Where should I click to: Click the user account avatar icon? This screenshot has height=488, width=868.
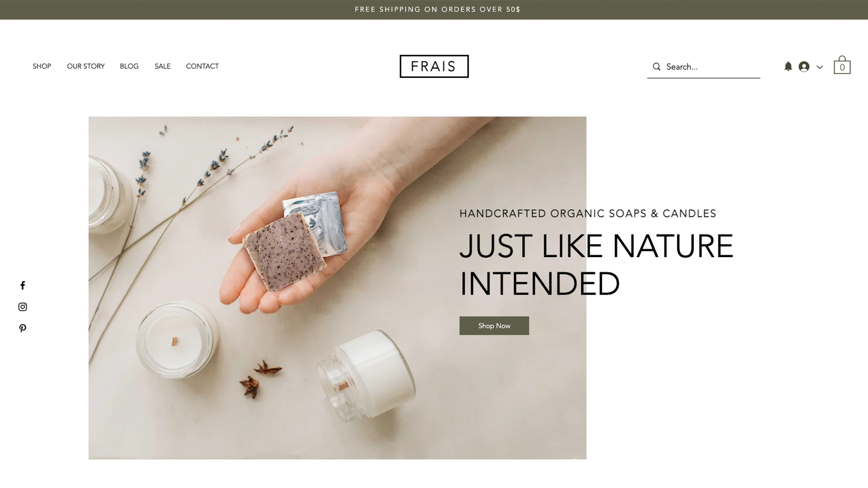[804, 66]
